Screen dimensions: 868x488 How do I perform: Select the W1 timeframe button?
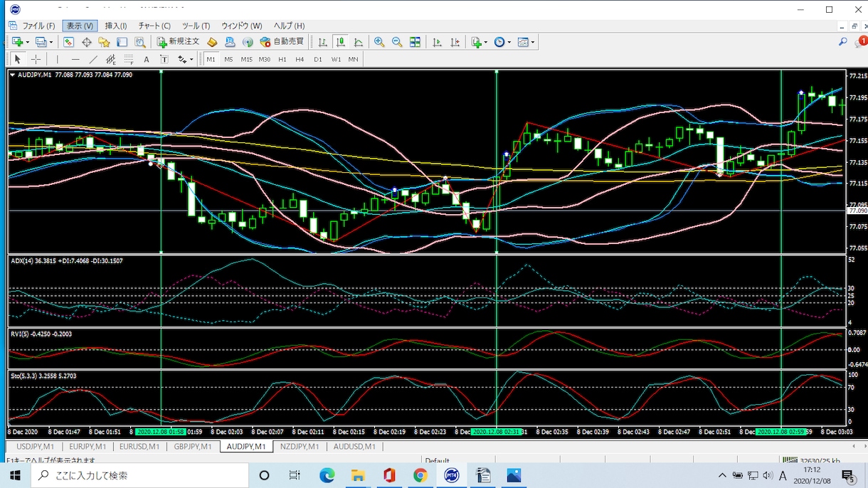point(336,60)
